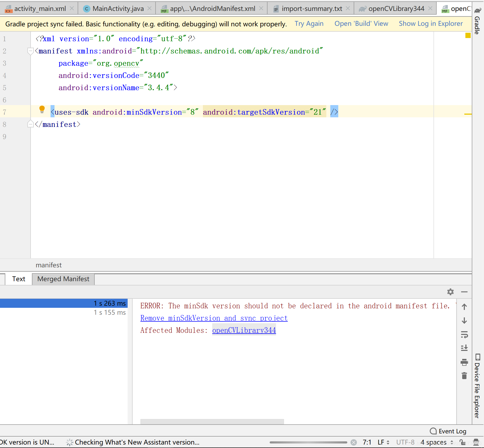
Task: Click the background task progress bar
Action: click(308, 442)
